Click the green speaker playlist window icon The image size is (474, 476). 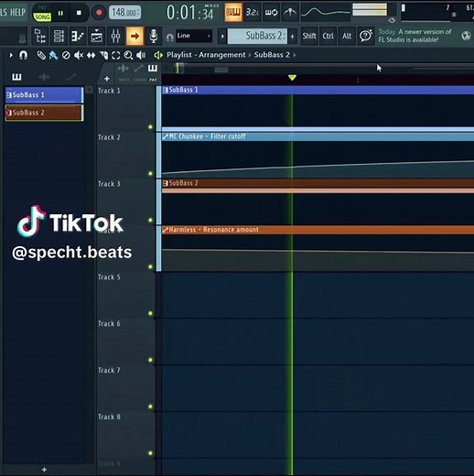158,55
